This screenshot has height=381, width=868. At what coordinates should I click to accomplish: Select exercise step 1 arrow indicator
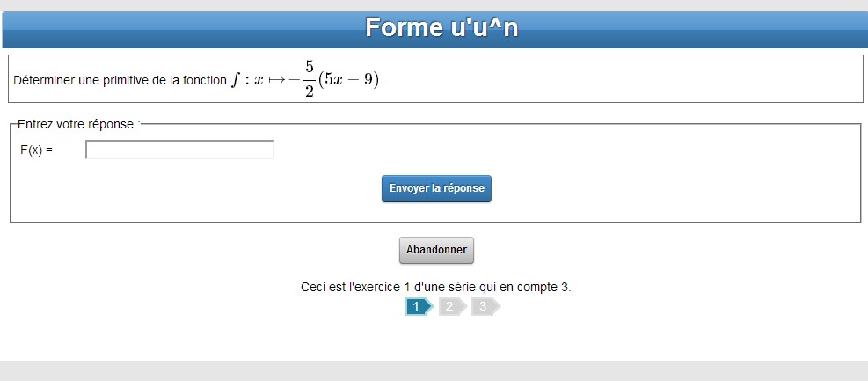coord(418,306)
